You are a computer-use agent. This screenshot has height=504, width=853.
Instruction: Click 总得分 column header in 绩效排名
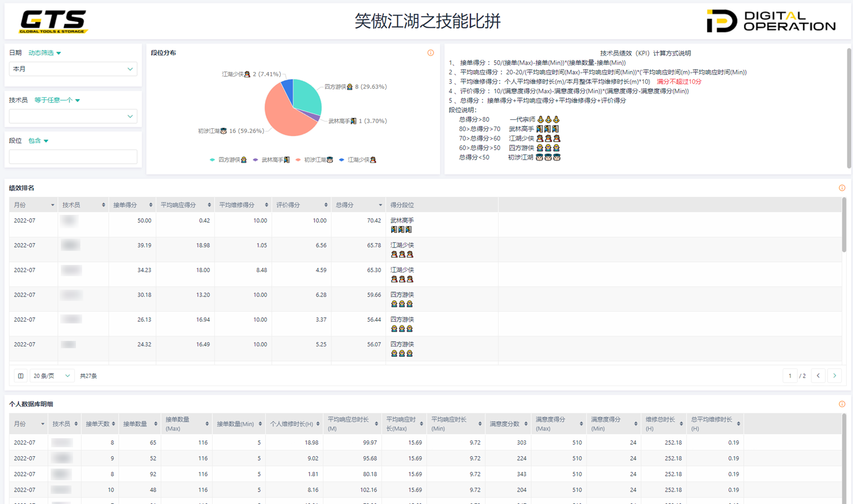pos(345,205)
